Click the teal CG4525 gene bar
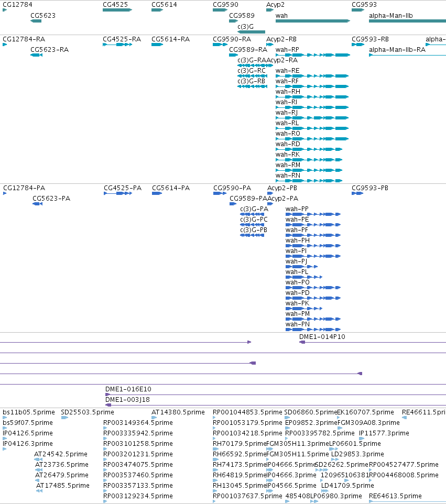The image size is (446, 504). pos(117,10)
